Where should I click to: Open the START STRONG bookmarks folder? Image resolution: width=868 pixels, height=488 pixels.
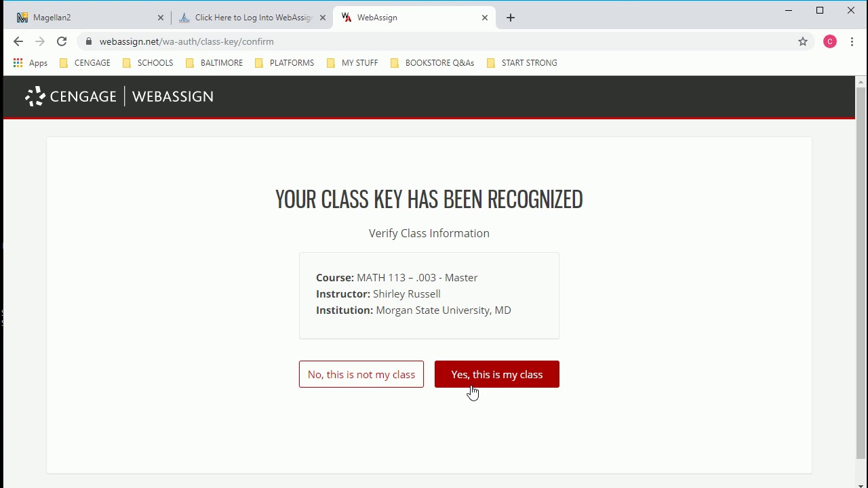pyautogui.click(x=522, y=62)
